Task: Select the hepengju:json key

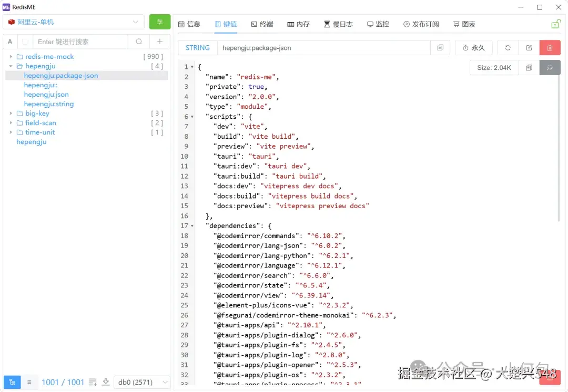Action: tap(46, 95)
